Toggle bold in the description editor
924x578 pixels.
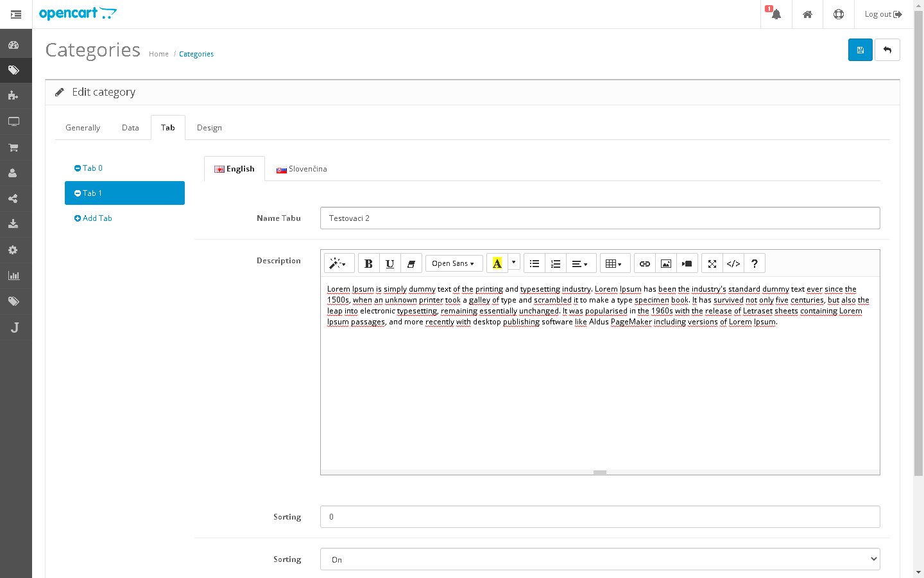coord(368,263)
